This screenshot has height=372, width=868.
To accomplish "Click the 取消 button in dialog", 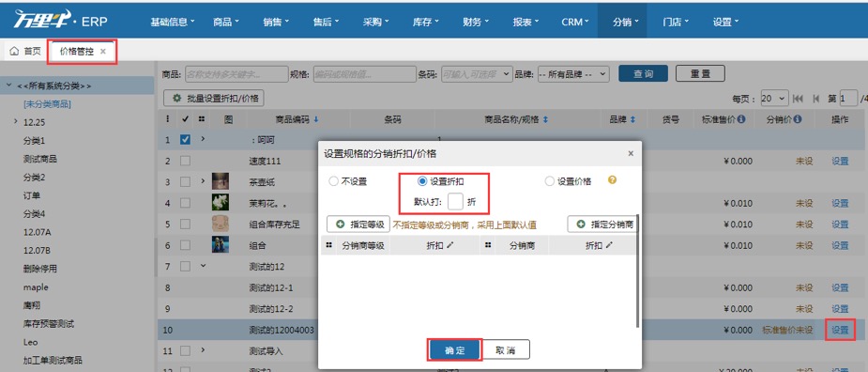I will coord(506,350).
